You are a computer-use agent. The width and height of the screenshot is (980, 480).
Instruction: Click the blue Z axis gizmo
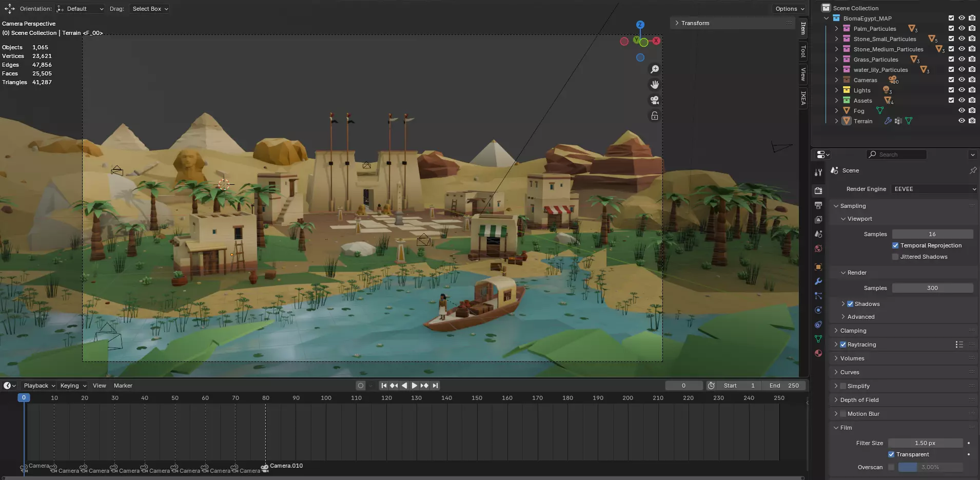tap(640, 25)
